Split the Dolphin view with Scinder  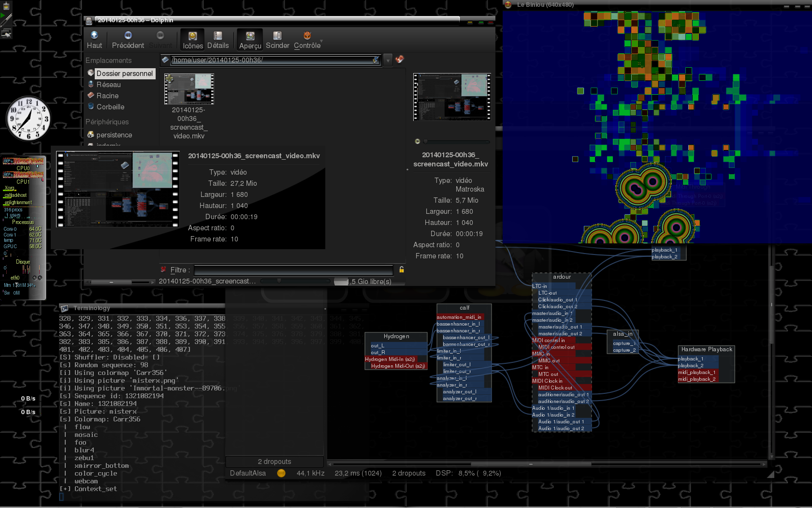tap(277, 40)
